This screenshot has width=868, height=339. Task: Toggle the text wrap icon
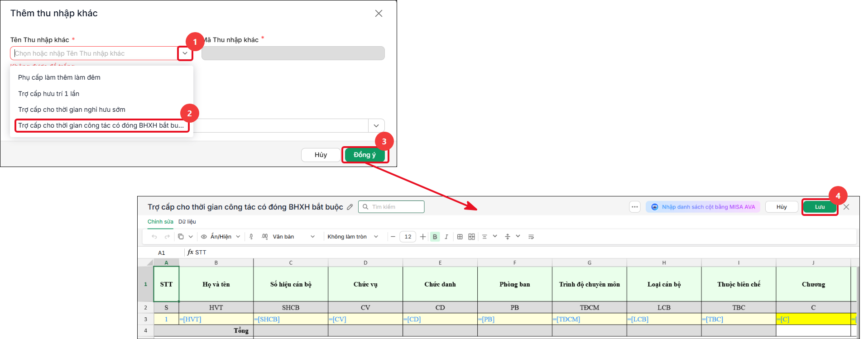point(531,237)
